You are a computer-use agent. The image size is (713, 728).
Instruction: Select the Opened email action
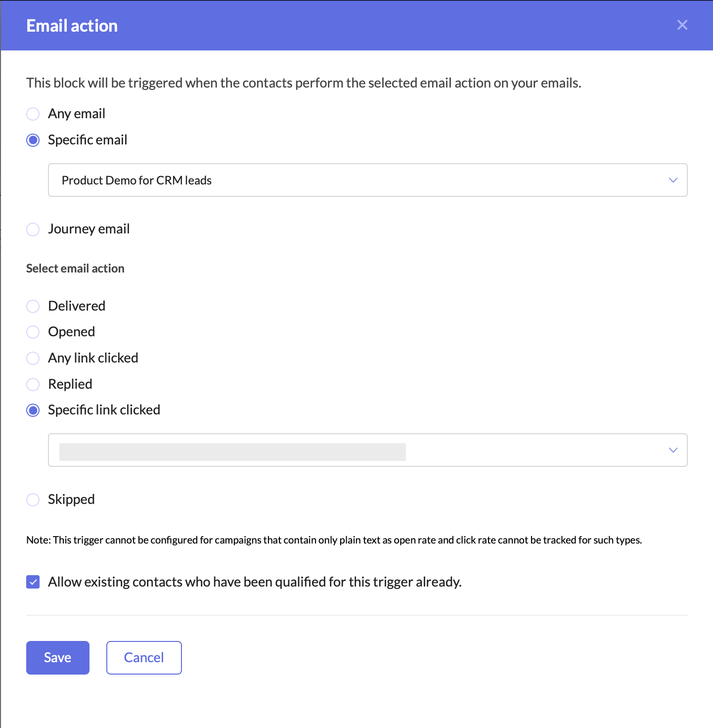33,332
